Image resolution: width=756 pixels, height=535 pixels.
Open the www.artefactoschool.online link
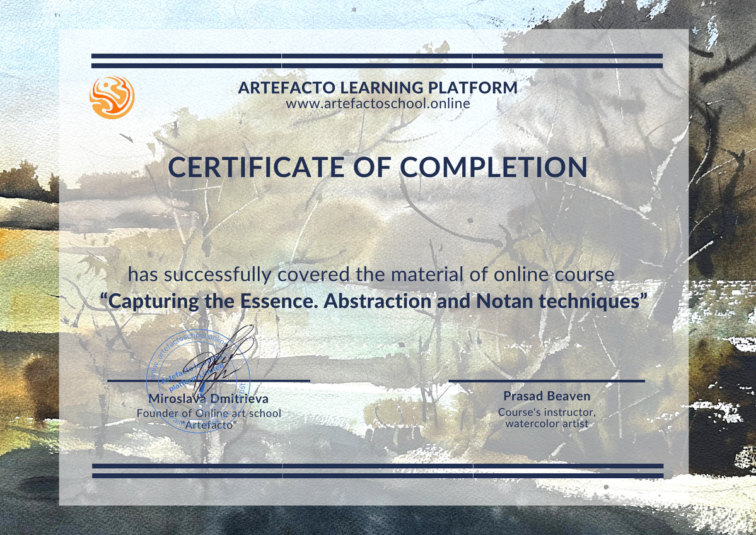378,103
